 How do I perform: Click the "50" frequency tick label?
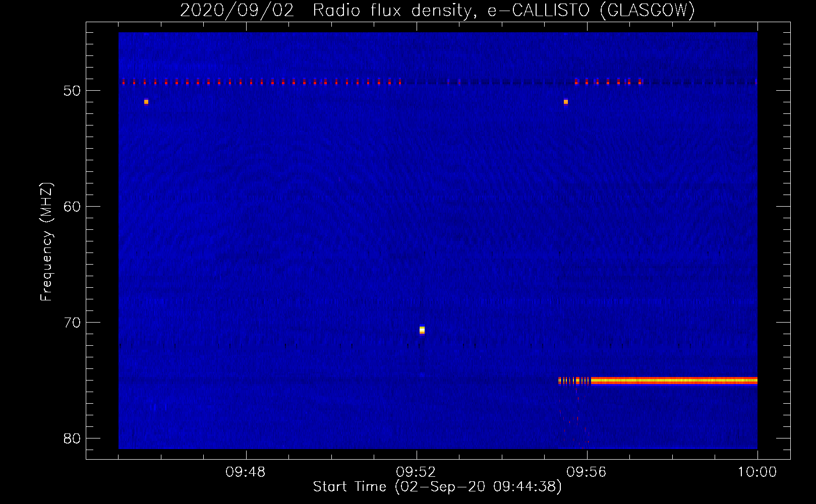(72, 91)
